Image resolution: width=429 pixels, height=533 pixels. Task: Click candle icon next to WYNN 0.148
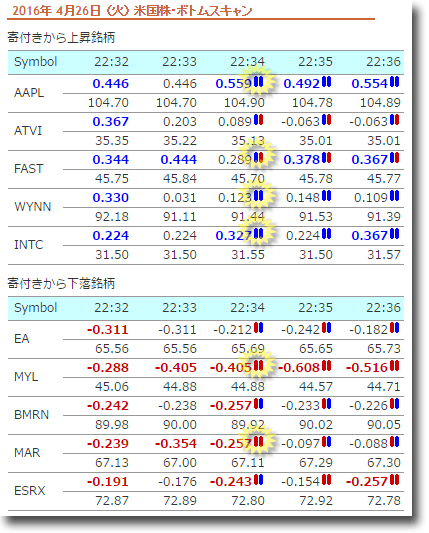pyautogui.click(x=326, y=196)
